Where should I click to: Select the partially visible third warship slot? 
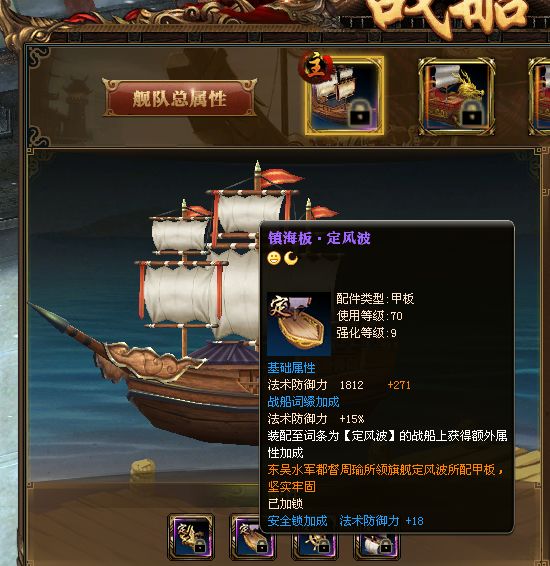click(539, 97)
